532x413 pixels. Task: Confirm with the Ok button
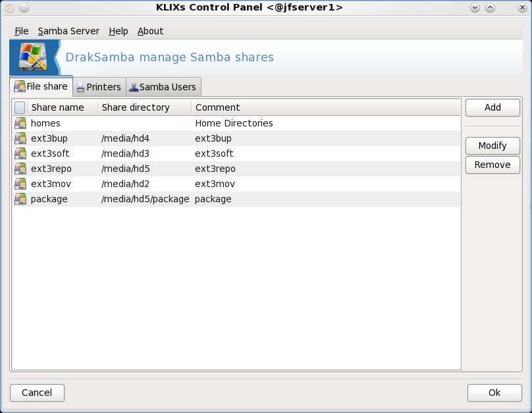tap(494, 393)
